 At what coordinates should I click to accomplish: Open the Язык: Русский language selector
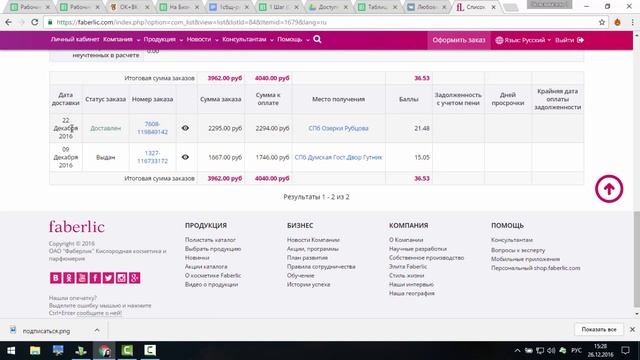(523, 40)
